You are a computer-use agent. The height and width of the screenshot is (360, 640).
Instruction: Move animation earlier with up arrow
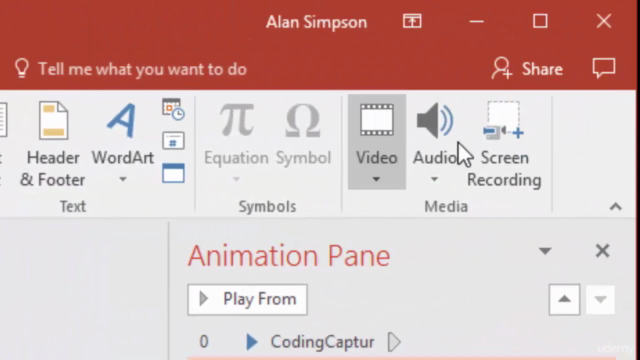point(564,300)
